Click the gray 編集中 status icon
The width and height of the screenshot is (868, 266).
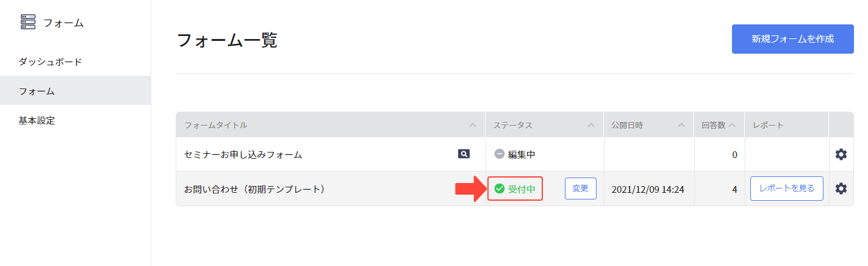(499, 154)
